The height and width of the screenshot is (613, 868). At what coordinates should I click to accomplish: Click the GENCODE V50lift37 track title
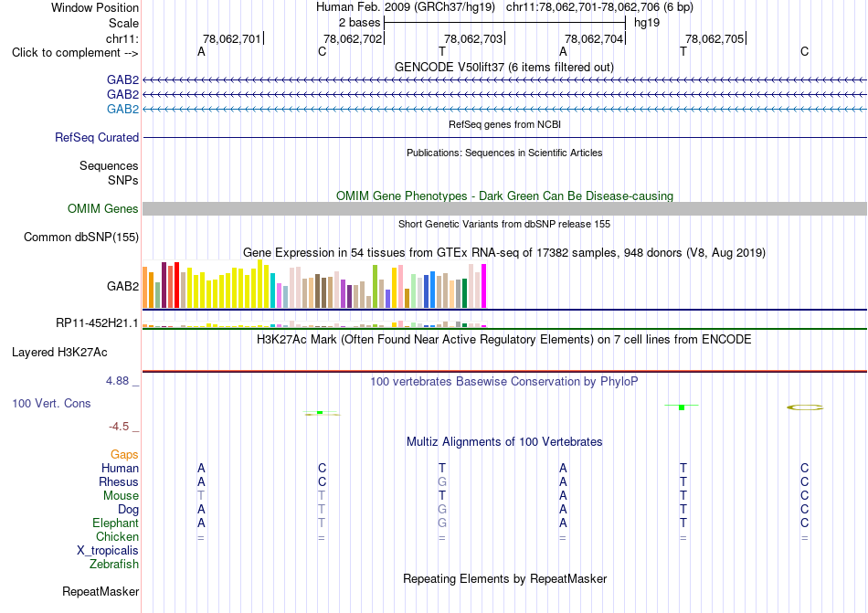coord(504,67)
